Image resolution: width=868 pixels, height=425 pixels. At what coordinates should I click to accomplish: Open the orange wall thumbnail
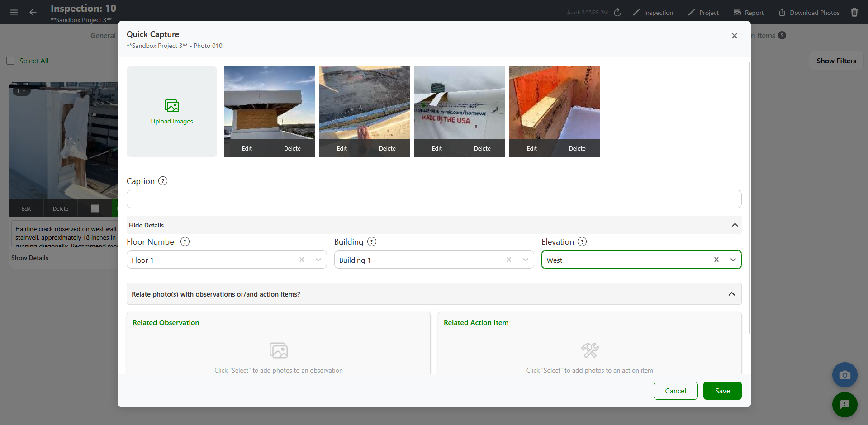[x=555, y=103]
